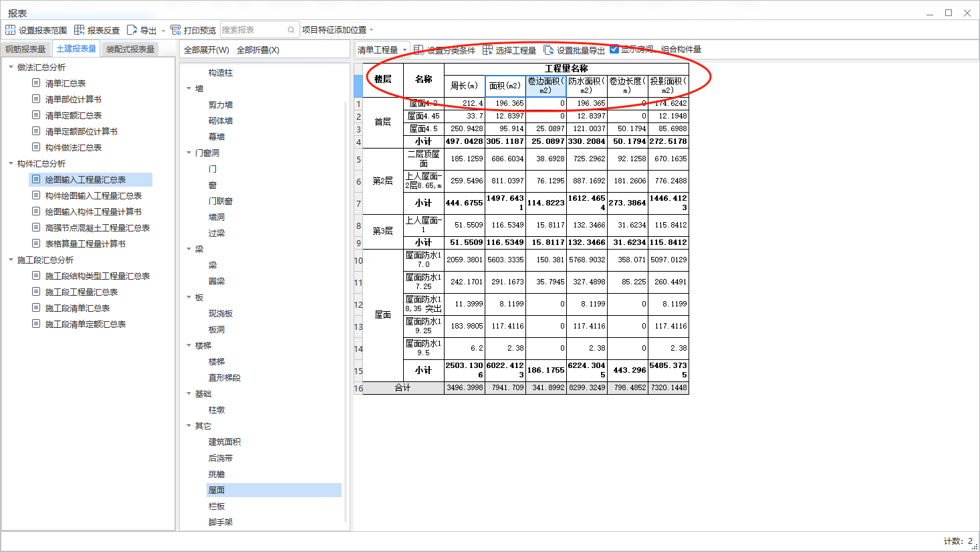The width and height of the screenshot is (980, 552).
Task: Click 组合构件量 button
Action: (681, 50)
